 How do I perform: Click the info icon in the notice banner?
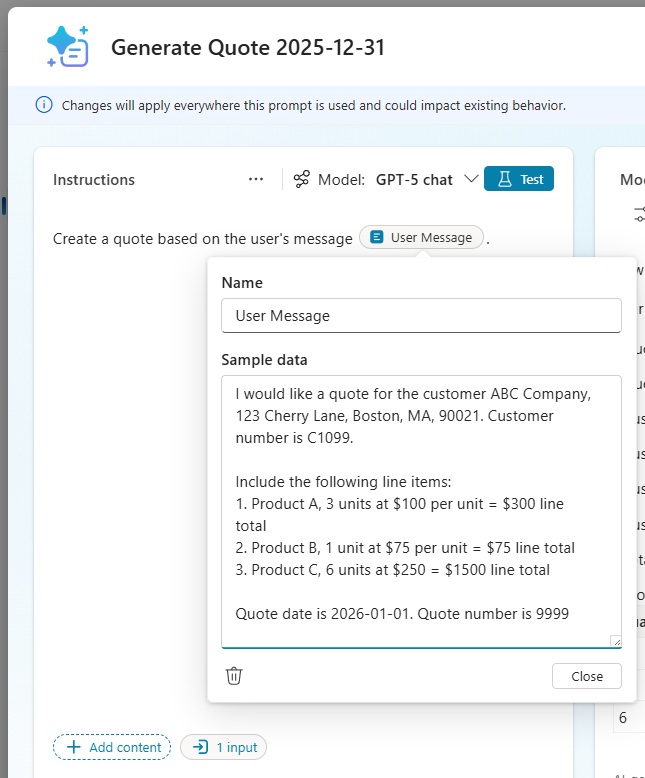tap(44, 105)
